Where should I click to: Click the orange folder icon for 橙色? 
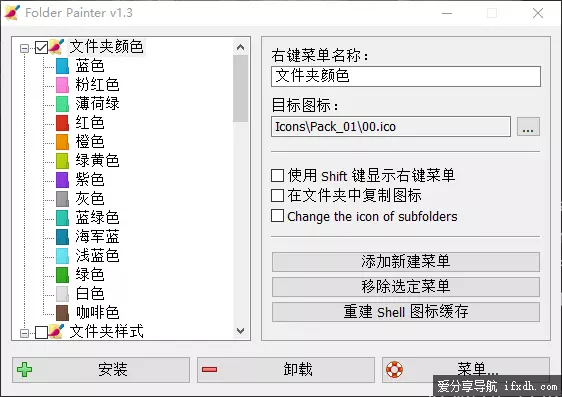(62, 142)
